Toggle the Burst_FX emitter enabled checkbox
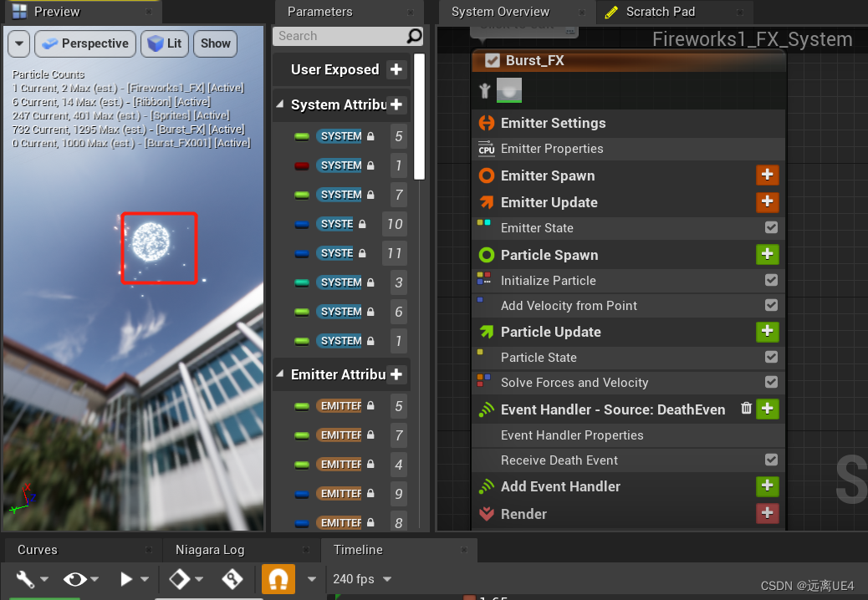 click(x=493, y=61)
